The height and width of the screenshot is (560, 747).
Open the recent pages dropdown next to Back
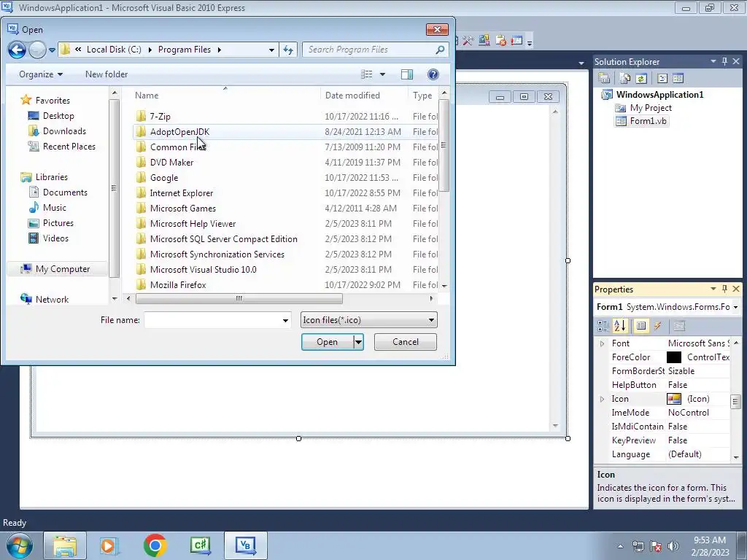52,50
